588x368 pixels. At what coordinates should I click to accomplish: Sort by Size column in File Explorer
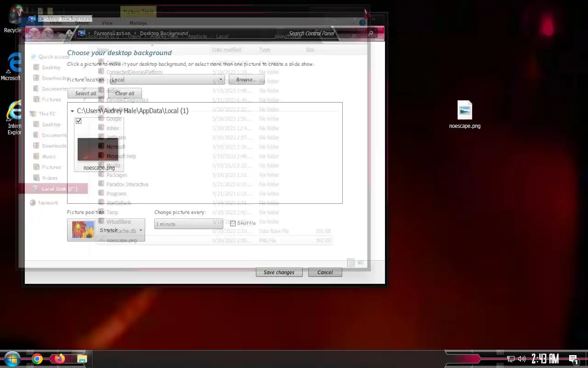(x=310, y=50)
